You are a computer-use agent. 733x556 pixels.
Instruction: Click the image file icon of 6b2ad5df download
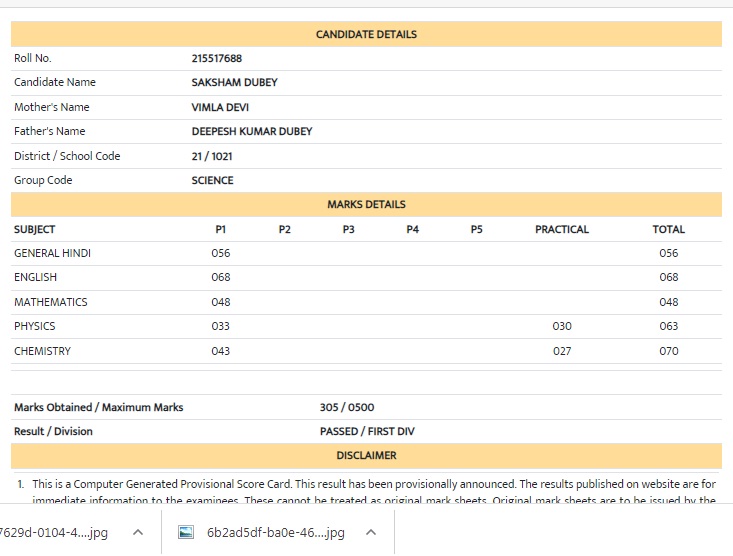pos(186,532)
